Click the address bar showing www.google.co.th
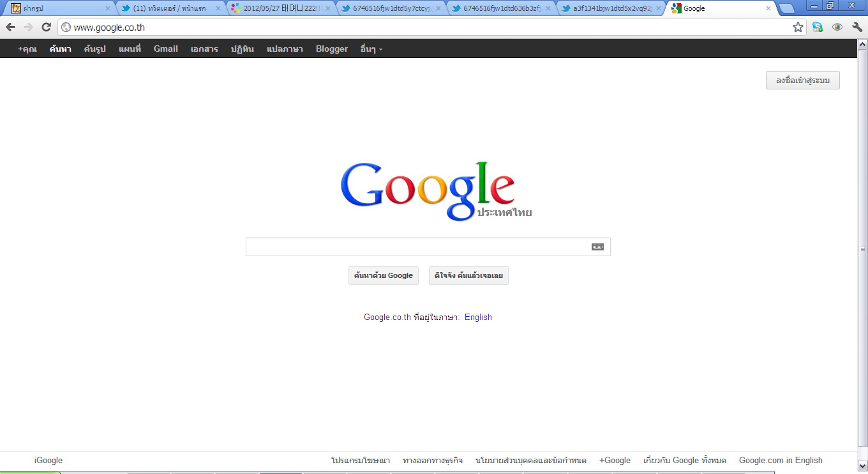This screenshot has width=868, height=474. pos(431,27)
